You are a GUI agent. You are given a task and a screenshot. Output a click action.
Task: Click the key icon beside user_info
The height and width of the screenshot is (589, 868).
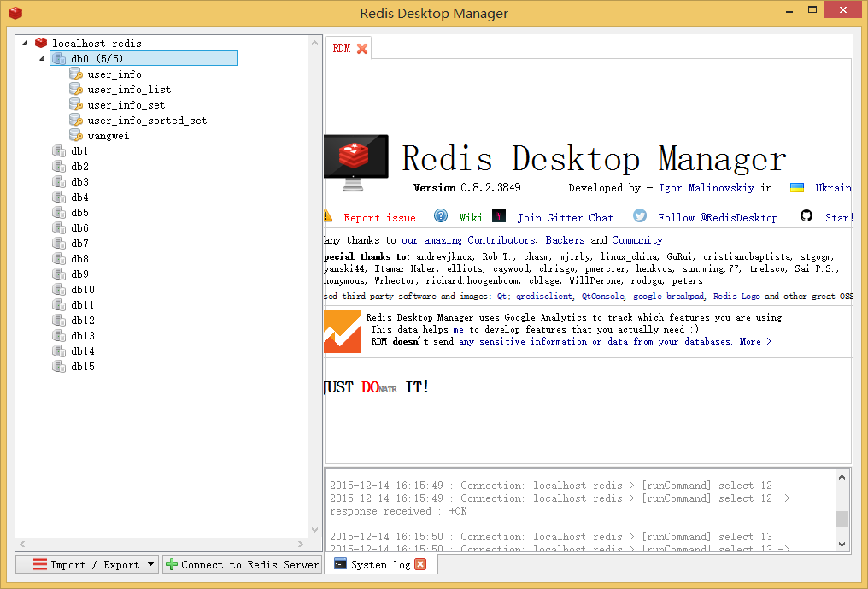click(x=76, y=74)
